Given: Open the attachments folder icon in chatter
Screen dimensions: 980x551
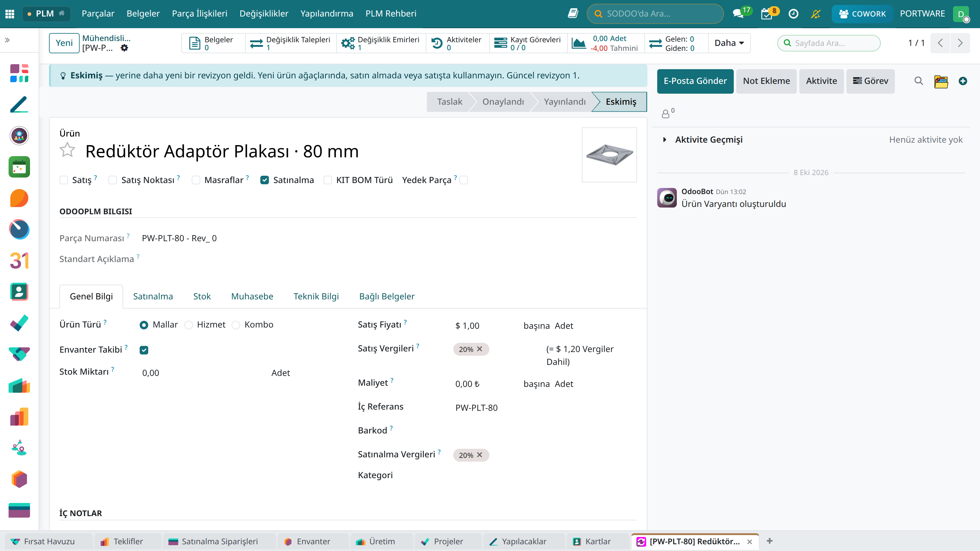Looking at the screenshot, I should [941, 81].
